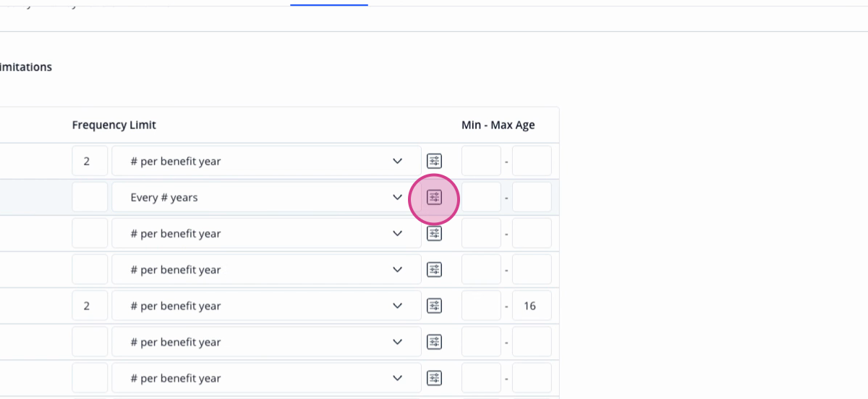
Task: Open the frequency dropdown directly above the max age 16 row
Action: click(266, 269)
